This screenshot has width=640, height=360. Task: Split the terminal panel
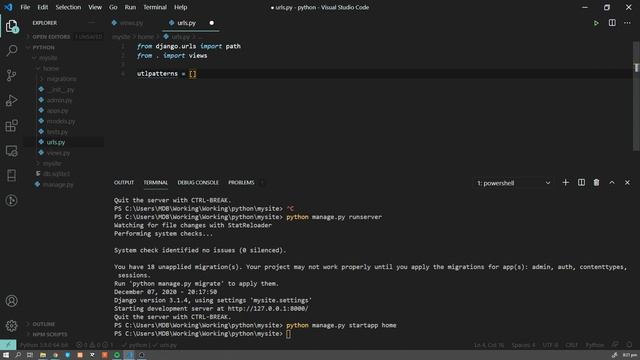click(581, 182)
